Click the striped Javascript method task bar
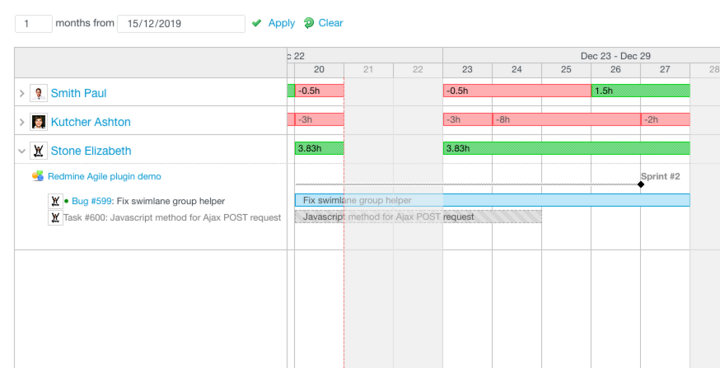This screenshot has width=720, height=368. [418, 216]
